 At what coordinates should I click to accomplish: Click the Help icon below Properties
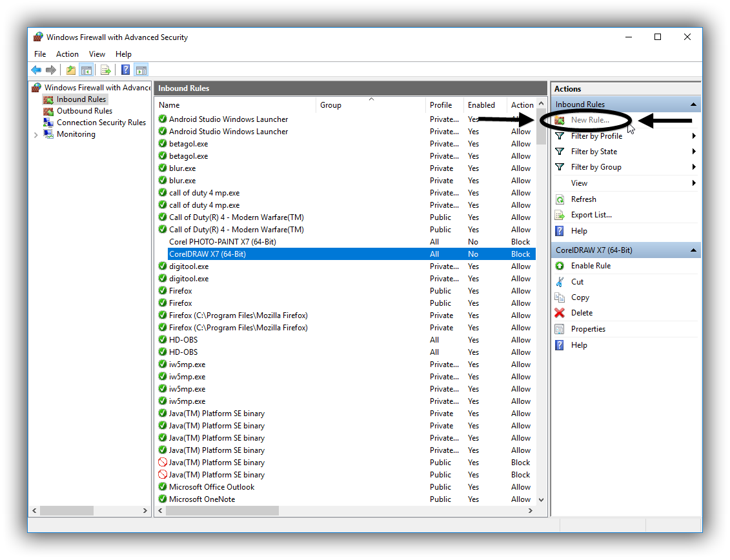click(560, 345)
